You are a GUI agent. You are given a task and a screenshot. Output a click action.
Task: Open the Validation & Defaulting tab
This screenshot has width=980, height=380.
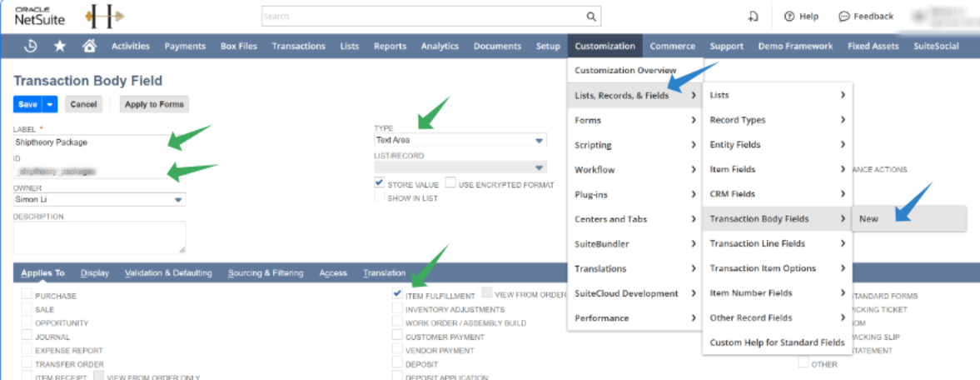[x=168, y=273]
